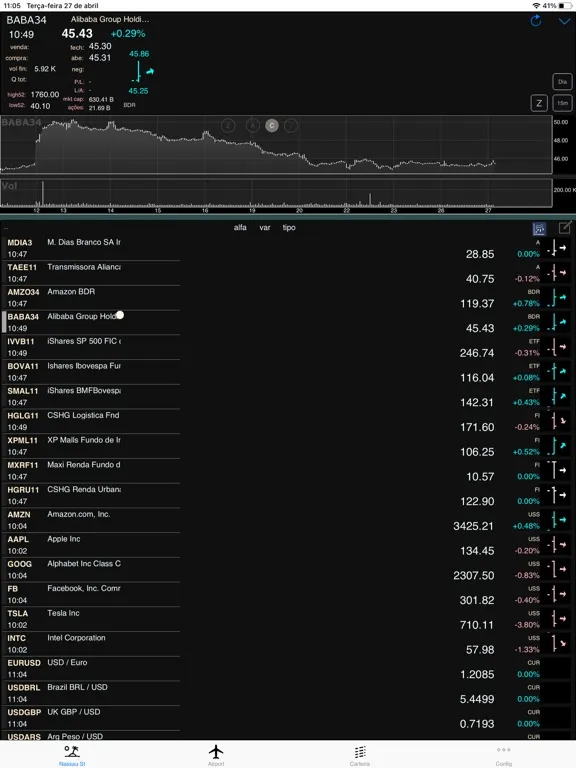Tap the AAPL range bar icon

557,545
